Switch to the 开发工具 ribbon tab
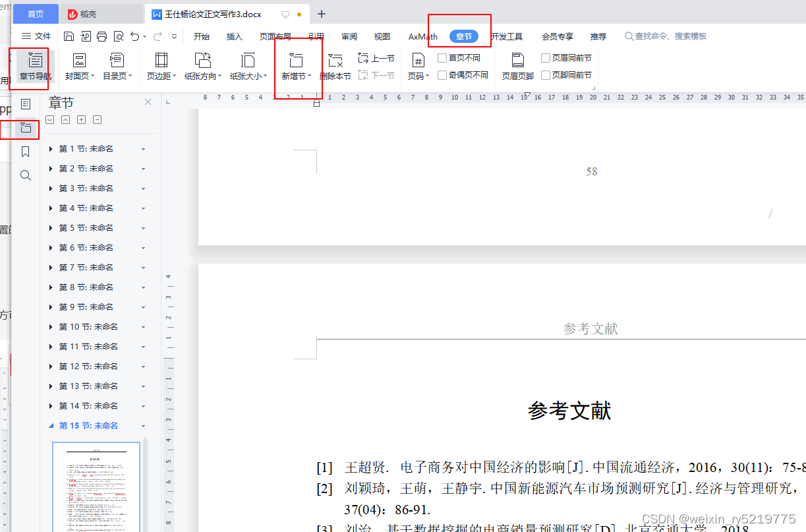This screenshot has height=532, width=806. coord(507,36)
